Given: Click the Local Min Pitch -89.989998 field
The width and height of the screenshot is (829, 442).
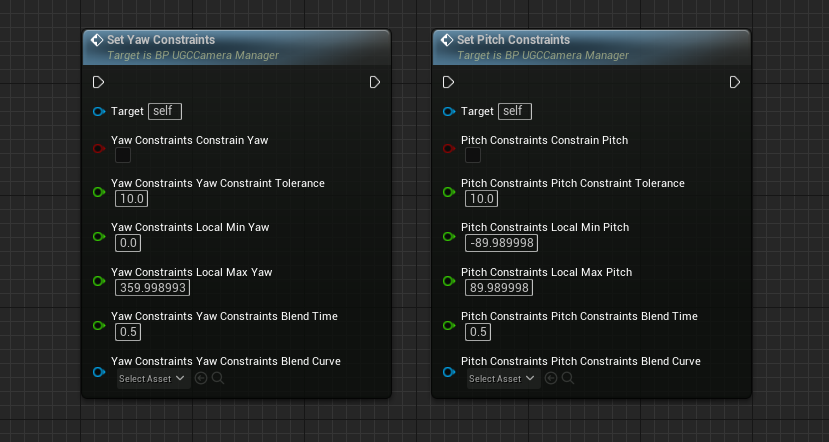Looking at the screenshot, I should pos(502,243).
